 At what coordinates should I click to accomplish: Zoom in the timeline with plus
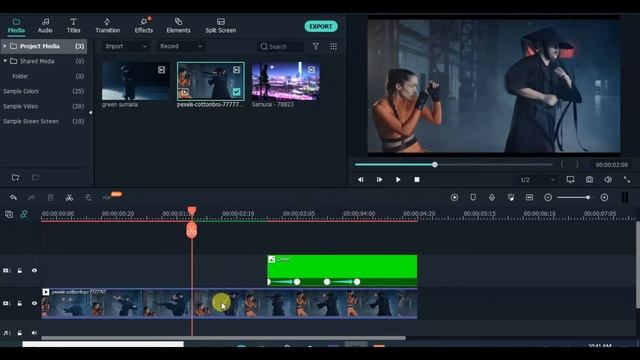(x=604, y=198)
